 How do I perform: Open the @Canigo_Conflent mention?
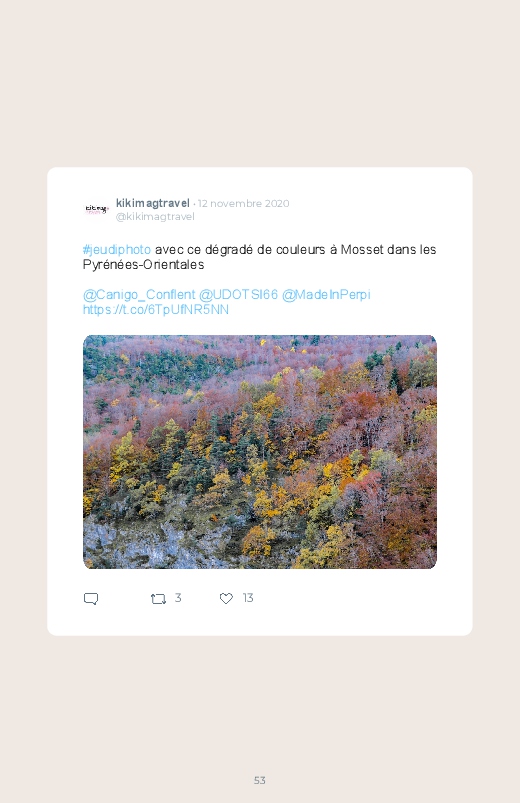coord(139,295)
